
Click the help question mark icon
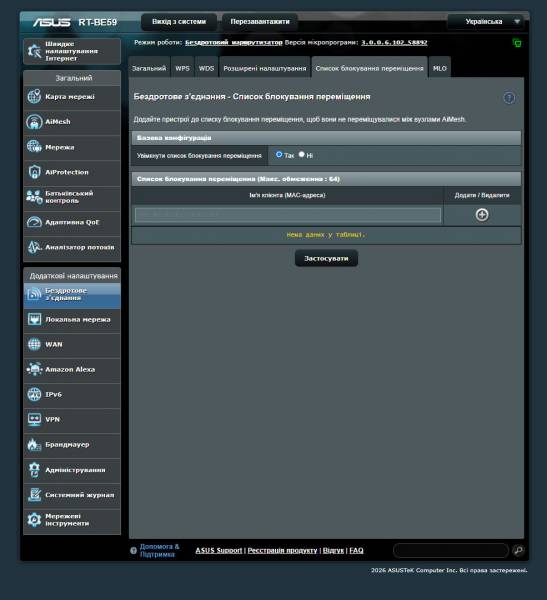pyautogui.click(x=509, y=98)
